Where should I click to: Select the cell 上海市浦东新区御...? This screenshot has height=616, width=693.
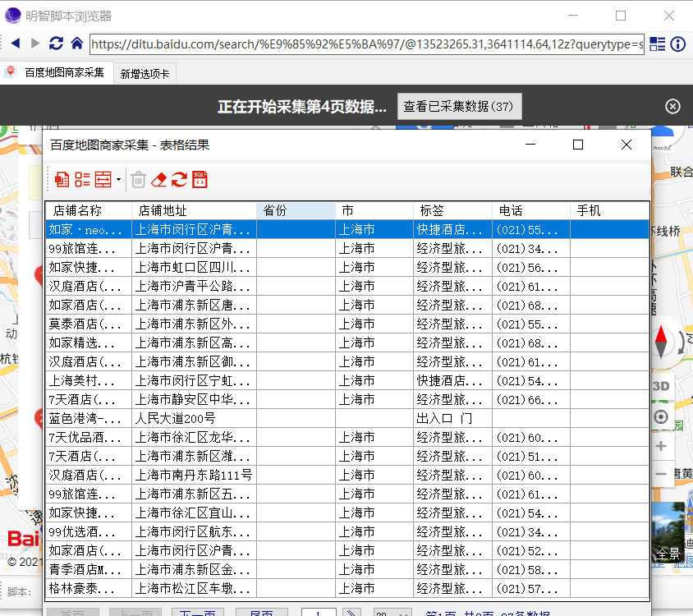[194, 361]
